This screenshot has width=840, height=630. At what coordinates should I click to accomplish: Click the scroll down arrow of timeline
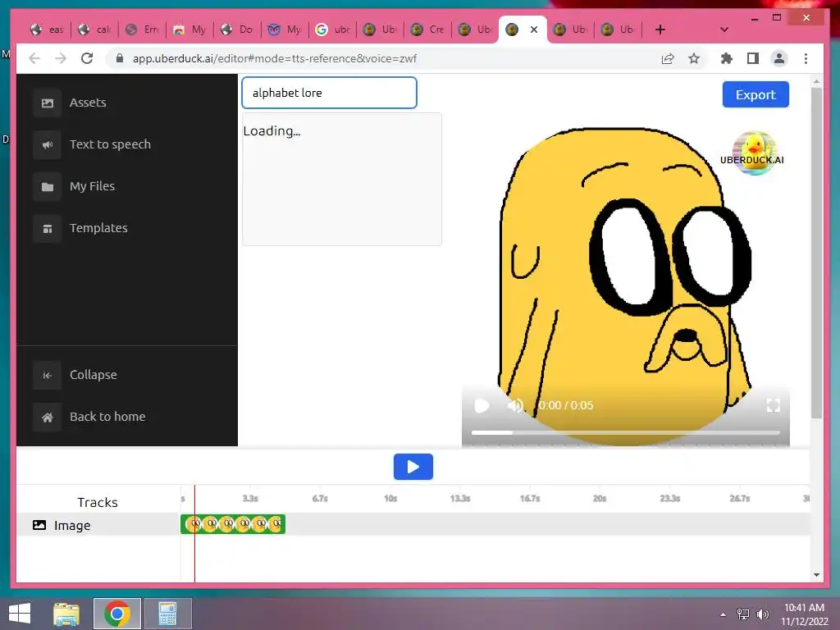tap(816, 575)
